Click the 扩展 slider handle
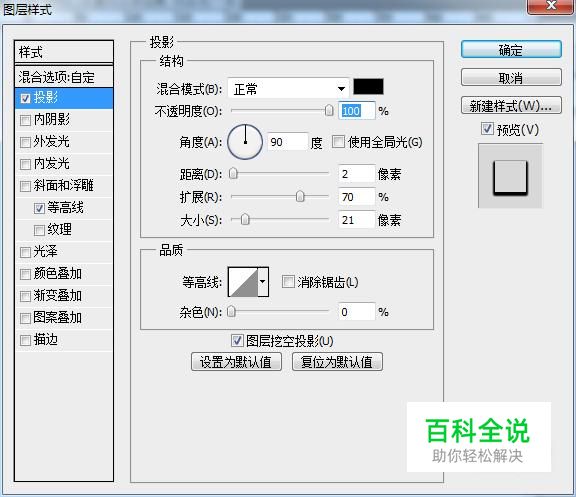Image resolution: width=576 pixels, height=497 pixels. coord(300,197)
